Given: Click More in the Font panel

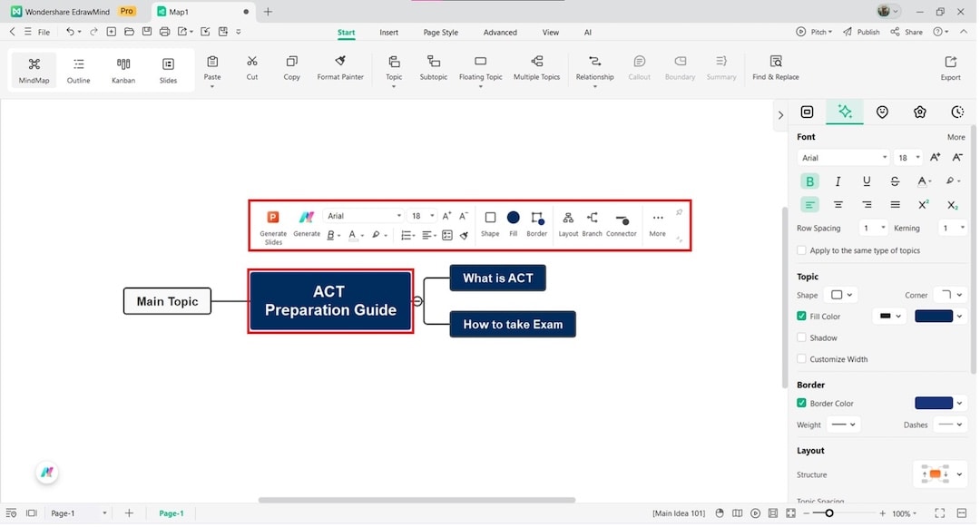Looking at the screenshot, I should pyautogui.click(x=955, y=137).
